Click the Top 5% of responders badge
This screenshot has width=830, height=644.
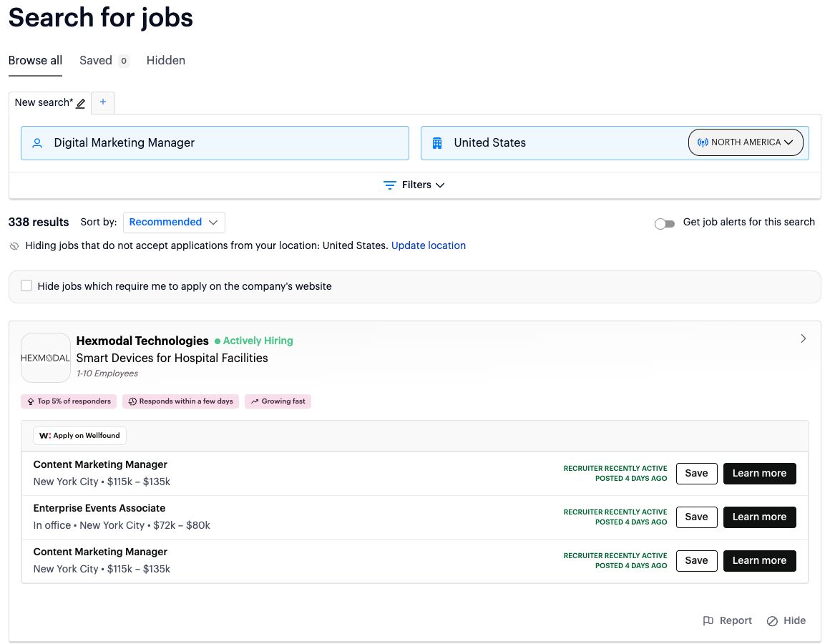point(69,401)
